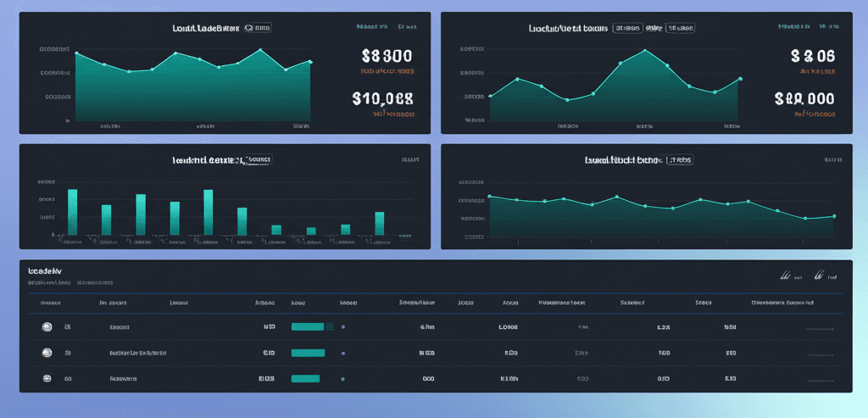The image size is (868, 418).
Task: Click the status dot in second table row
Action: [342, 352]
